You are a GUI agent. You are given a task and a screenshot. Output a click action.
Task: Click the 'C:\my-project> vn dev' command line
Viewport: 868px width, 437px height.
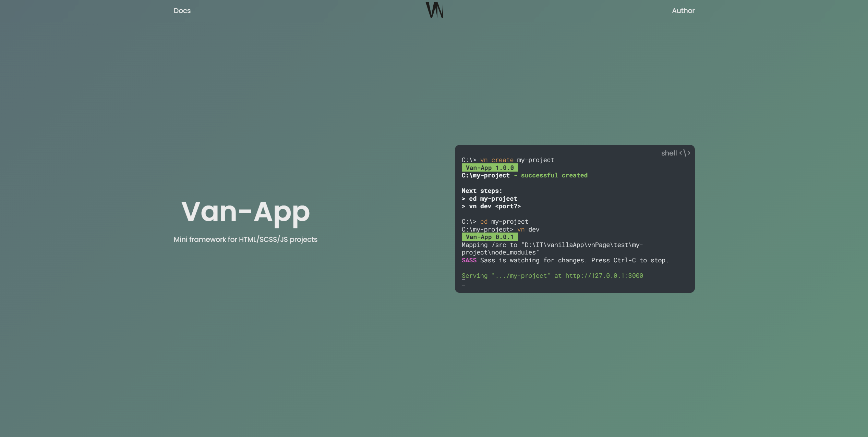[500, 229]
